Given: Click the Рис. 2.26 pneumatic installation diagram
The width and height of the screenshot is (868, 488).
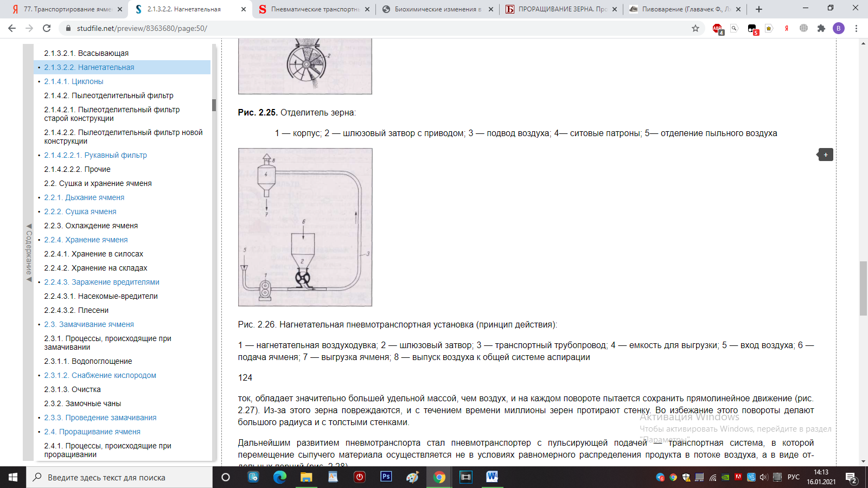Looking at the screenshot, I should [305, 227].
